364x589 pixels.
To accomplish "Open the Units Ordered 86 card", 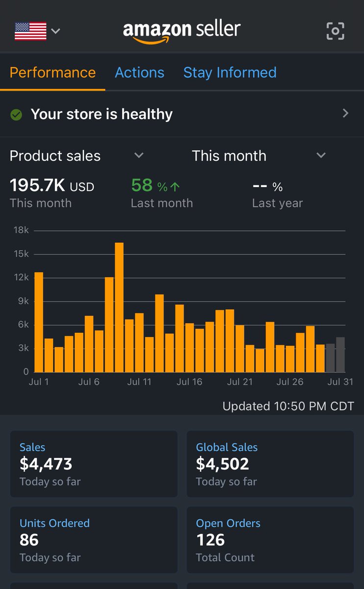I will point(94,540).
